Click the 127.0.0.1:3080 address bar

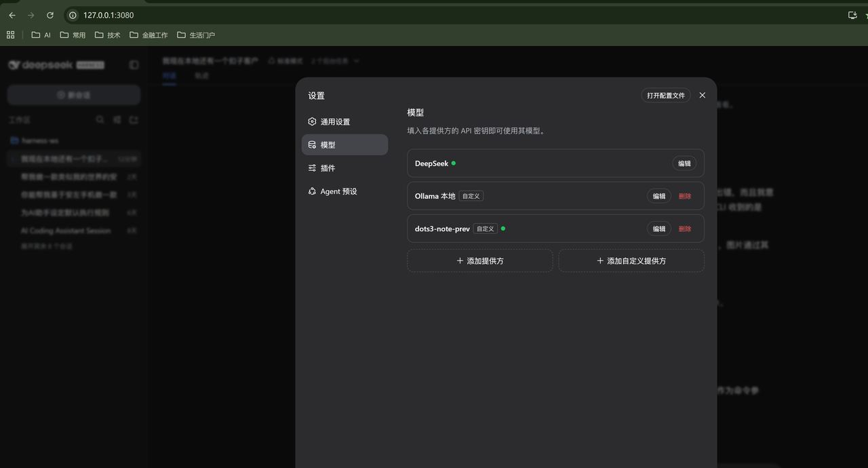(108, 15)
